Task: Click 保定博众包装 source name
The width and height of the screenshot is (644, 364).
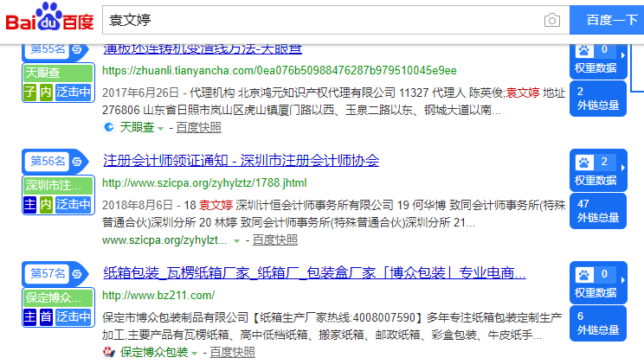Action: 154,352
